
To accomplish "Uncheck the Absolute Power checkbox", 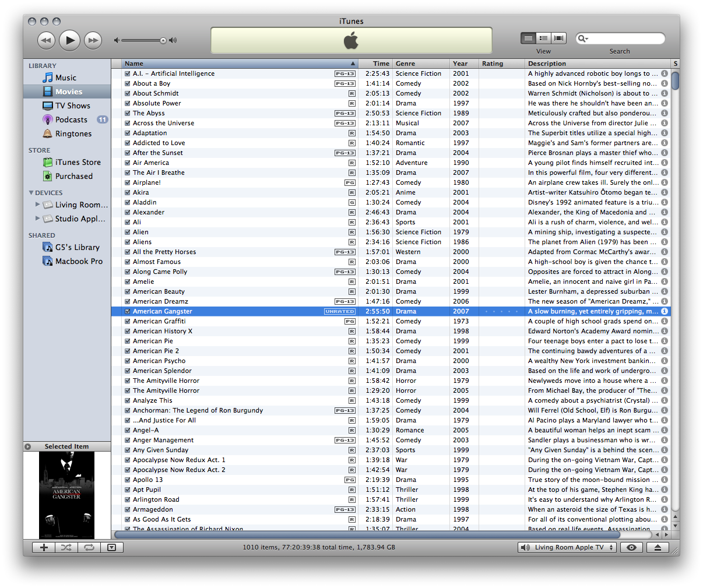I will (x=127, y=103).
